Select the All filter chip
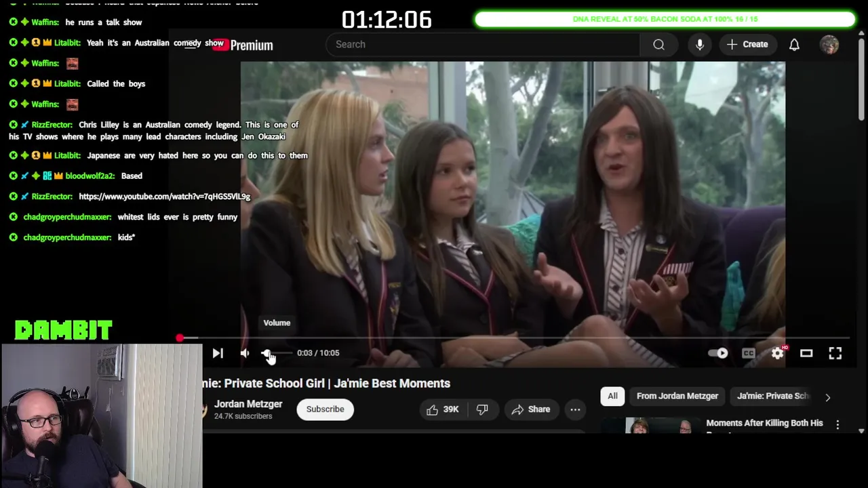This screenshot has height=488, width=868. click(x=612, y=396)
